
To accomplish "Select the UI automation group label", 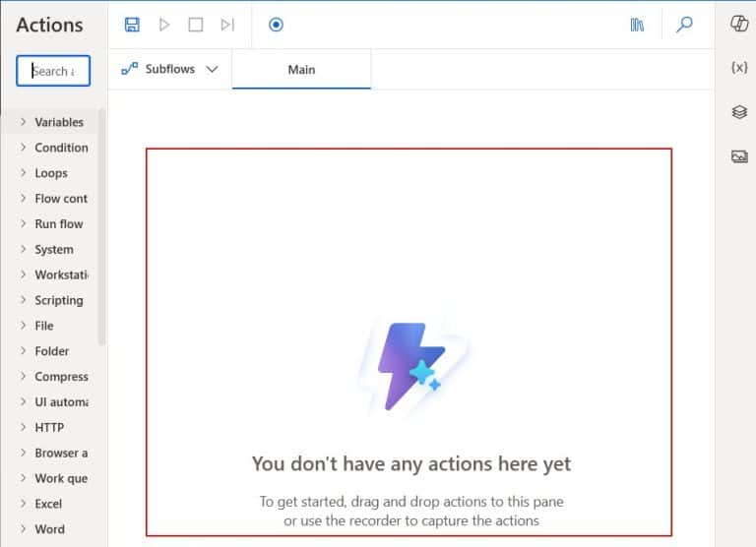I will point(61,402).
